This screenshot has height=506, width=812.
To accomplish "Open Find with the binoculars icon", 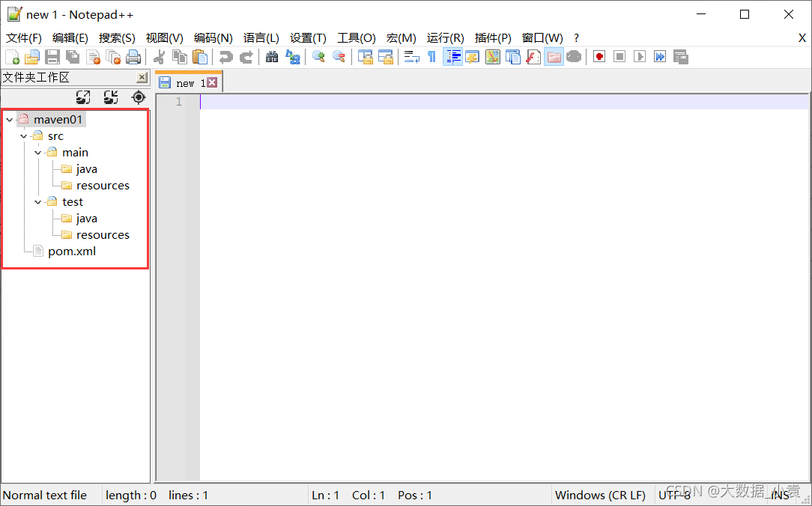I will point(272,57).
